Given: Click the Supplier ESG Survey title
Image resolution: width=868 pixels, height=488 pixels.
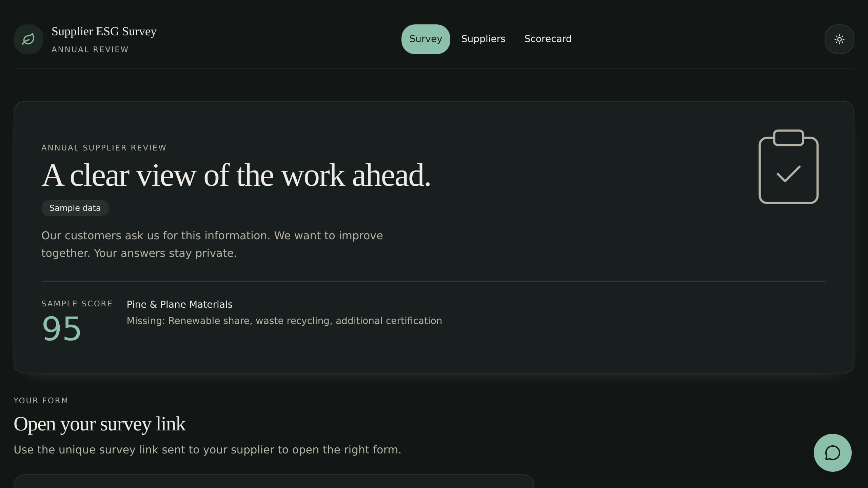Looking at the screenshot, I should (x=104, y=32).
